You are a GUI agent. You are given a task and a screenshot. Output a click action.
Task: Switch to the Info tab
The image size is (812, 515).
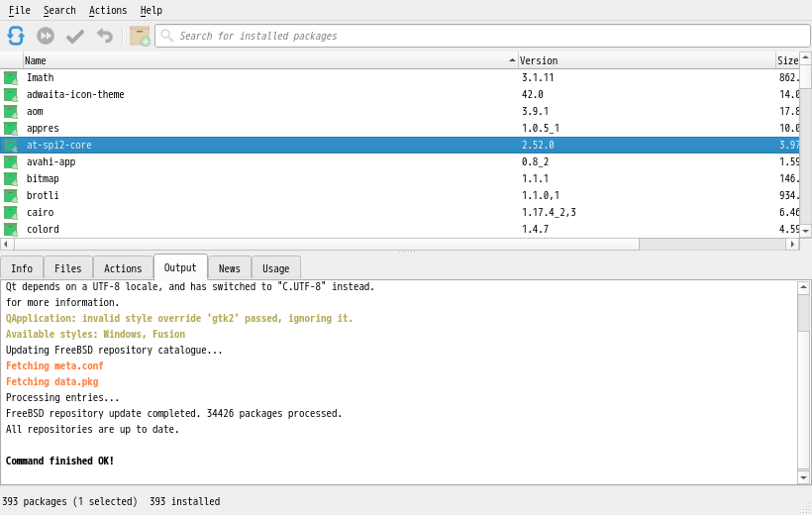(x=22, y=268)
